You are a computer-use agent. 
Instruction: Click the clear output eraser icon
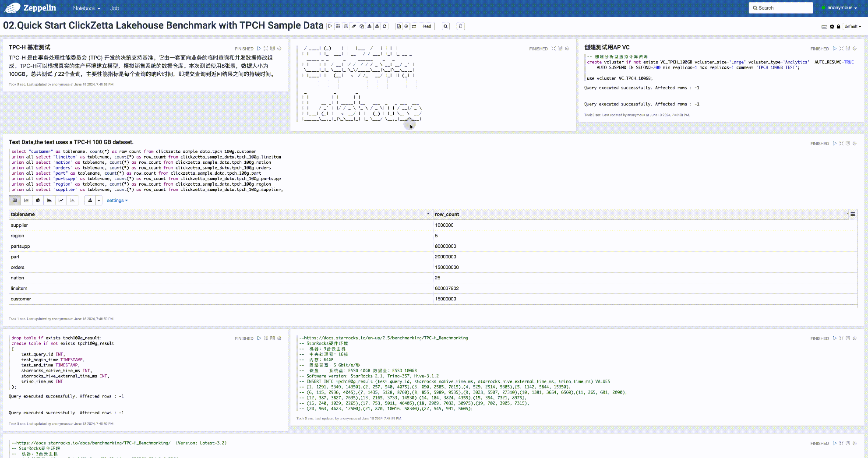[x=354, y=26]
